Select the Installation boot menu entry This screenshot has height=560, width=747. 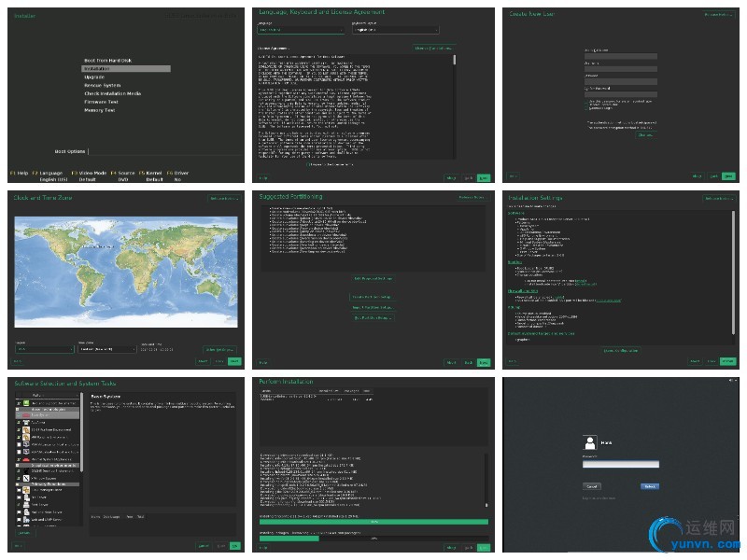126,68
